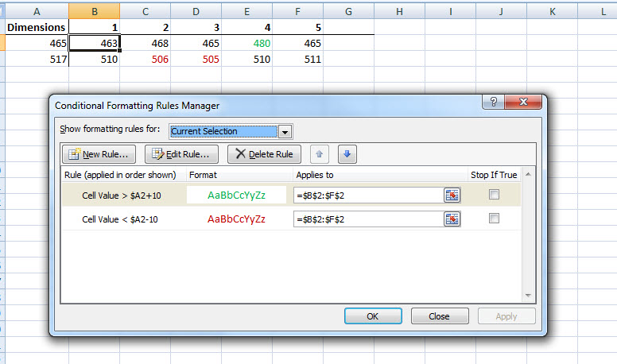
Task: Confirm with the OK button
Action: coord(373,316)
